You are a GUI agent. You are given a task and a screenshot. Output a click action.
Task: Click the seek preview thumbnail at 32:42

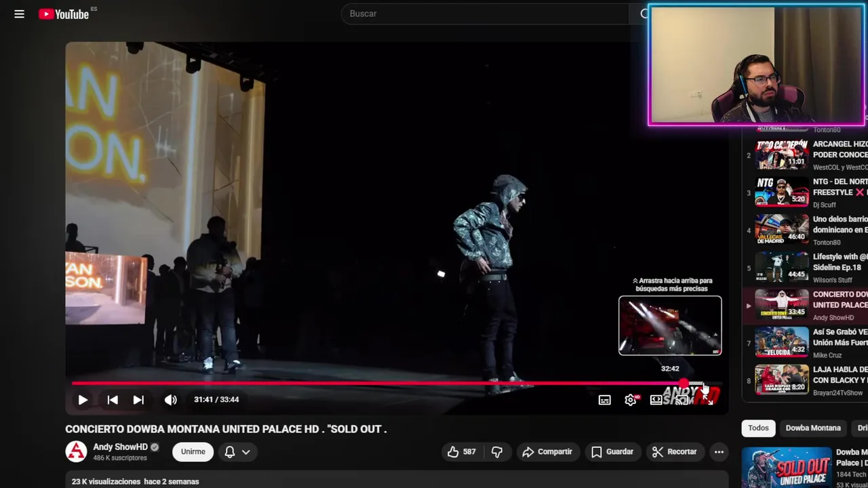pos(670,325)
